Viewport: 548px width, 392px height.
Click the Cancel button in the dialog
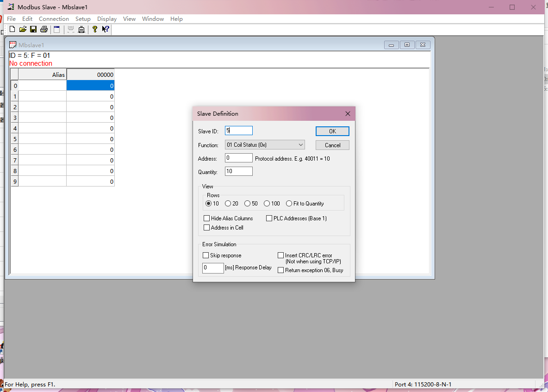click(332, 145)
